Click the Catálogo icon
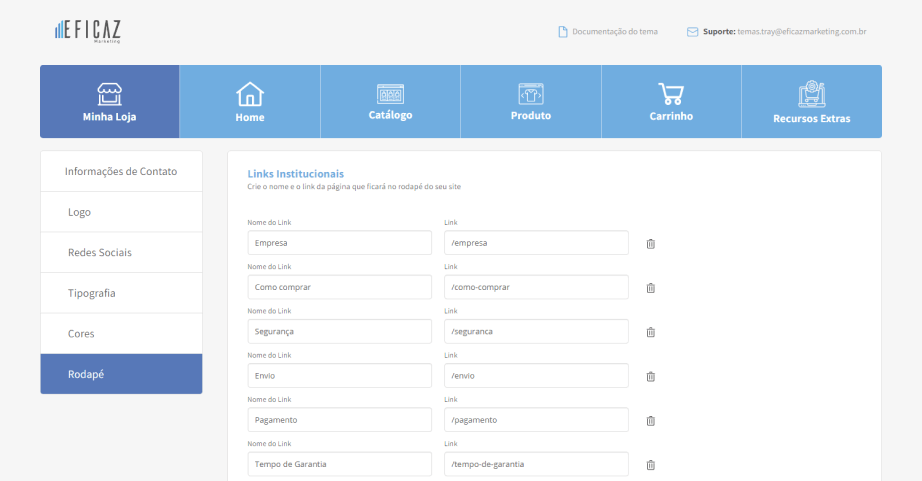Screen dimensions: 922x481 (x=390, y=94)
